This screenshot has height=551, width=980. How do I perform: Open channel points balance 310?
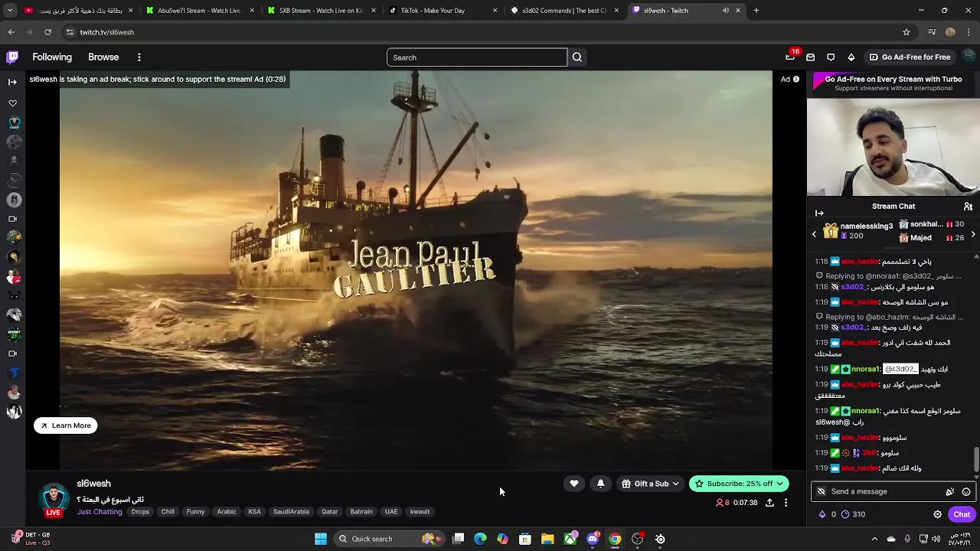[853, 514]
